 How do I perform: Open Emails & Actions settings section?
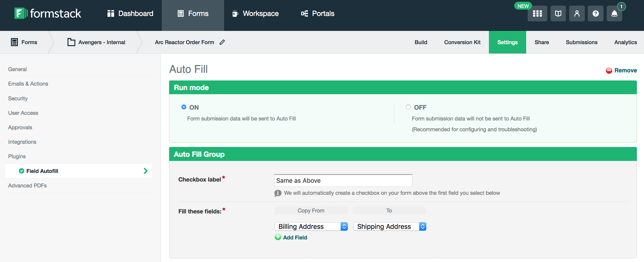click(x=28, y=84)
